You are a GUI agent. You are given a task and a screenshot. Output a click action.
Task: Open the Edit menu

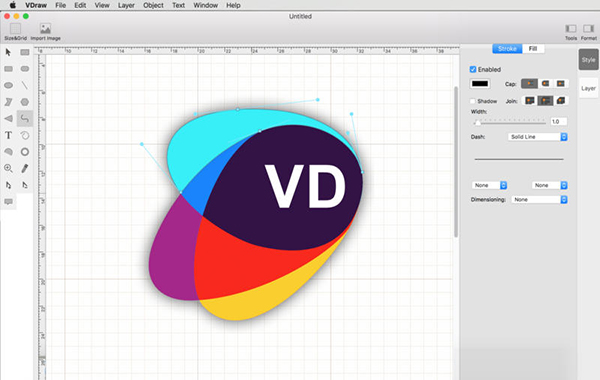(x=80, y=5)
